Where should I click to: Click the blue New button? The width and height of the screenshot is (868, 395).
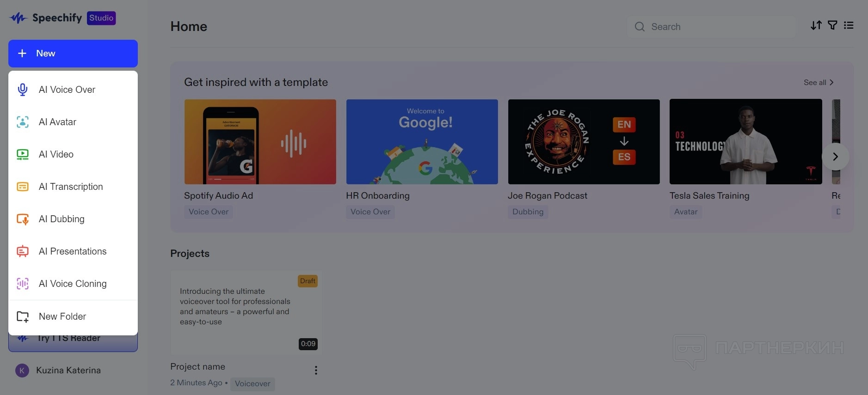[73, 54]
